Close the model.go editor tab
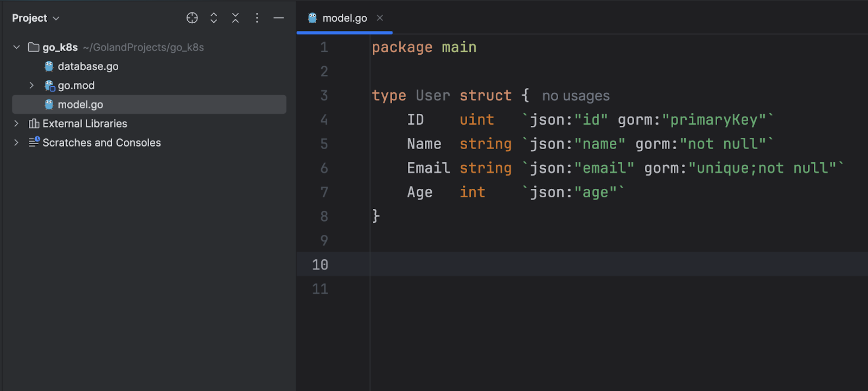 click(380, 18)
